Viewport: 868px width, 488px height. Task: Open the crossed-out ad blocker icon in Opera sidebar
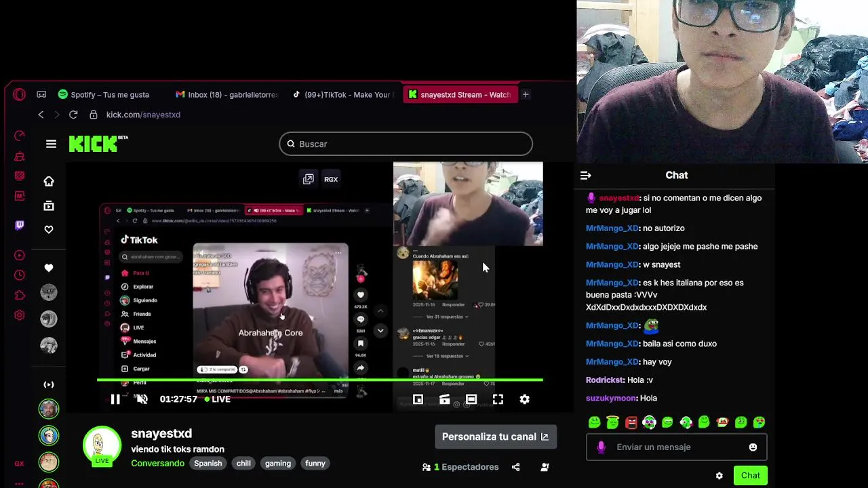point(20,176)
